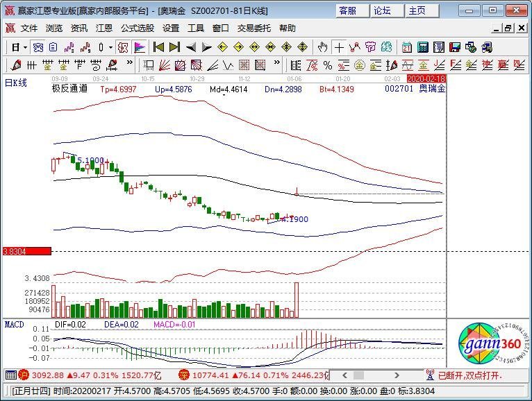Select the red step wave 9 icon

pyautogui.click(x=85, y=47)
